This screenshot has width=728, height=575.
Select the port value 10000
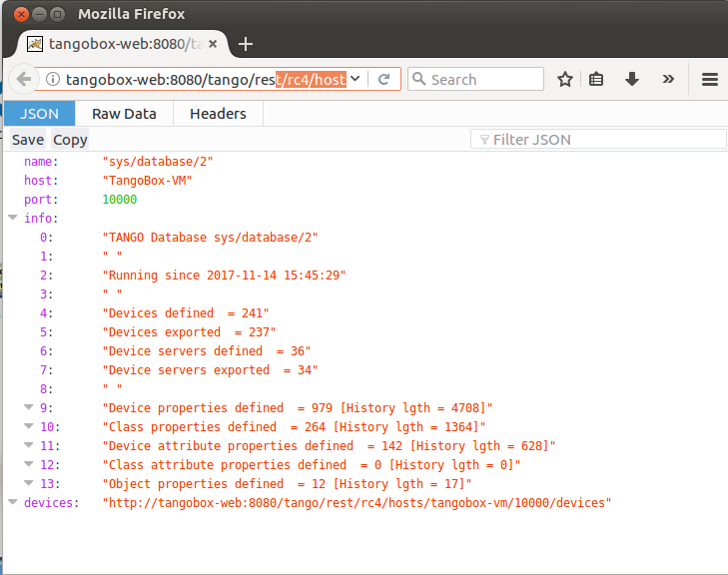coord(119,200)
